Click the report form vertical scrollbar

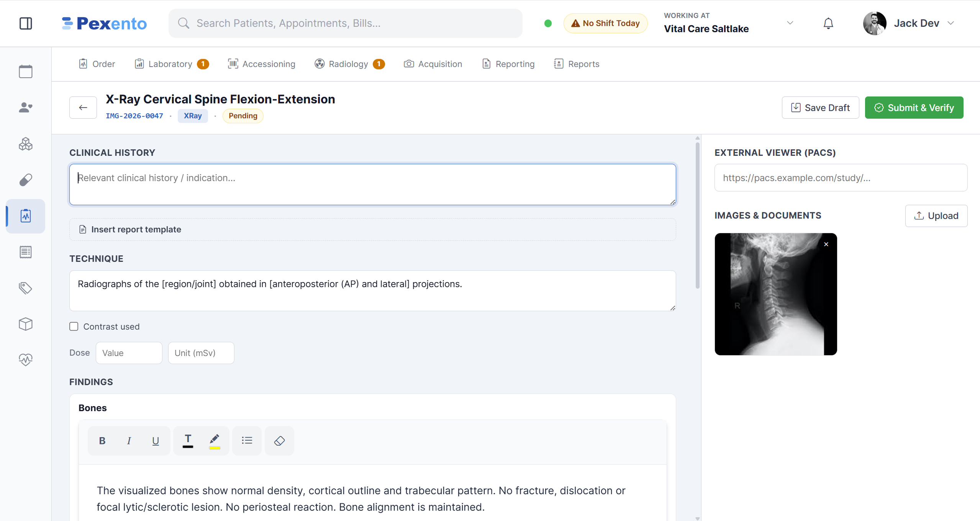click(x=698, y=216)
